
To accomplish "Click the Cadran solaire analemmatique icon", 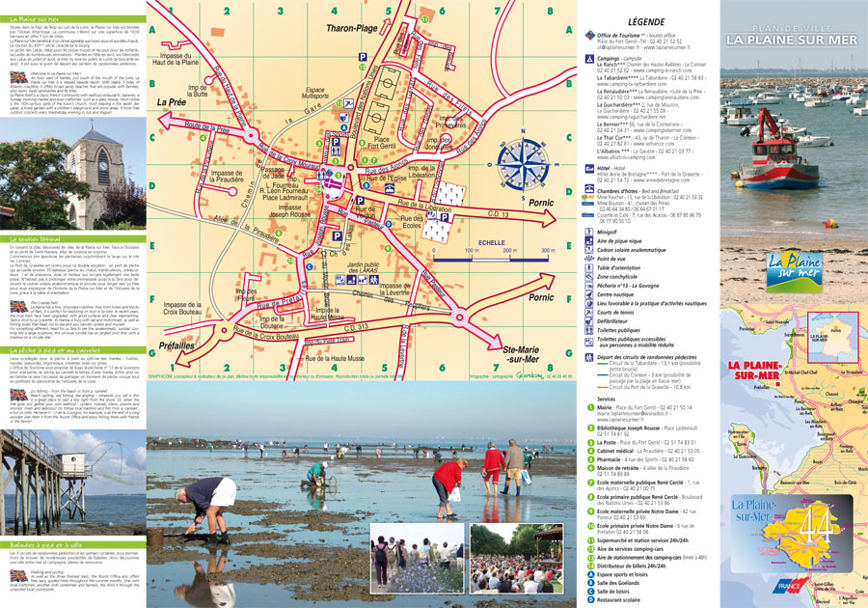I will [x=589, y=250].
